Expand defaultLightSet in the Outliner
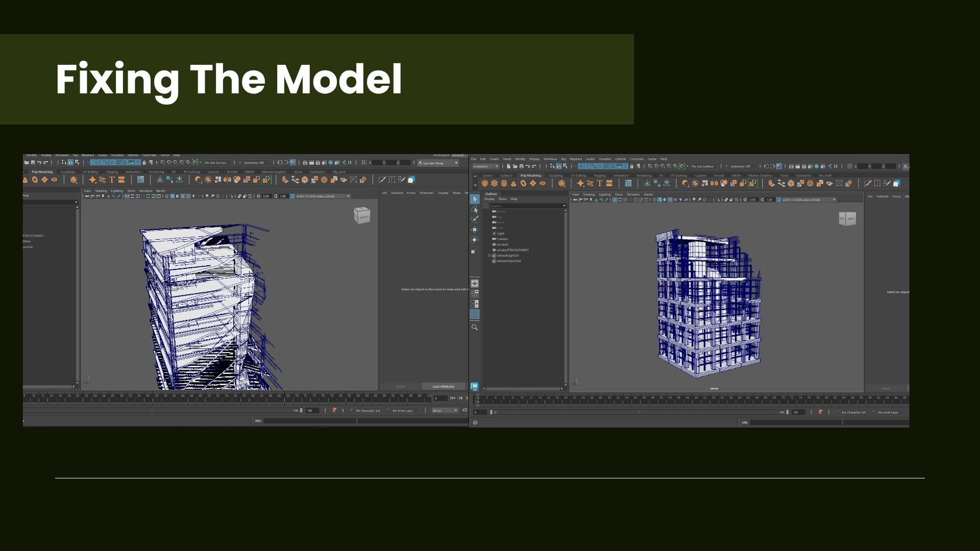The height and width of the screenshot is (551, 980). pyautogui.click(x=489, y=256)
